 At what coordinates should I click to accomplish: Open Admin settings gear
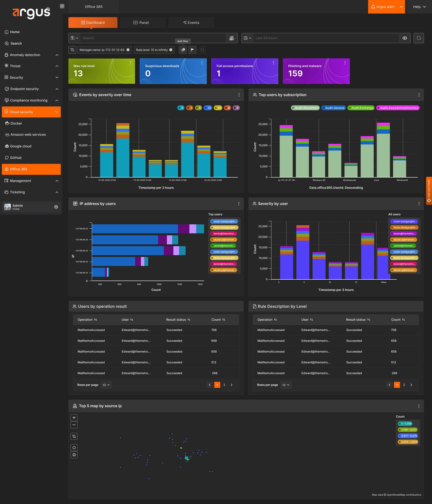pos(56,207)
